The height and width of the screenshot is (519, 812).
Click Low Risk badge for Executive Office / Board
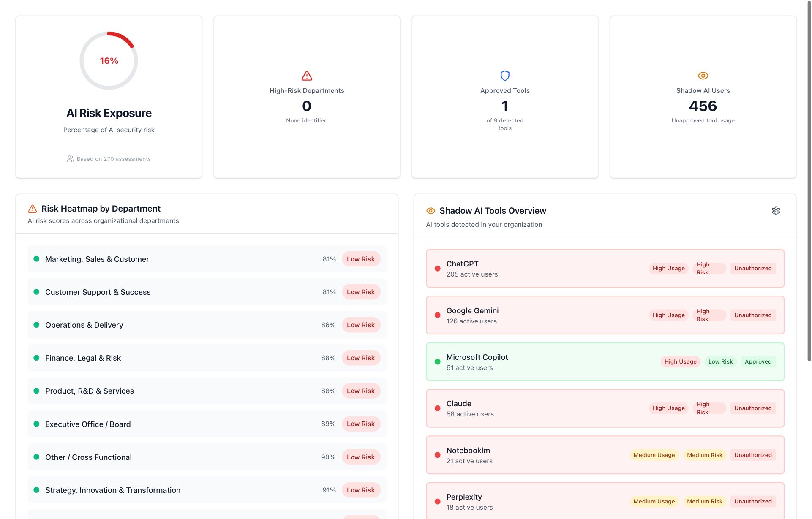361,424
